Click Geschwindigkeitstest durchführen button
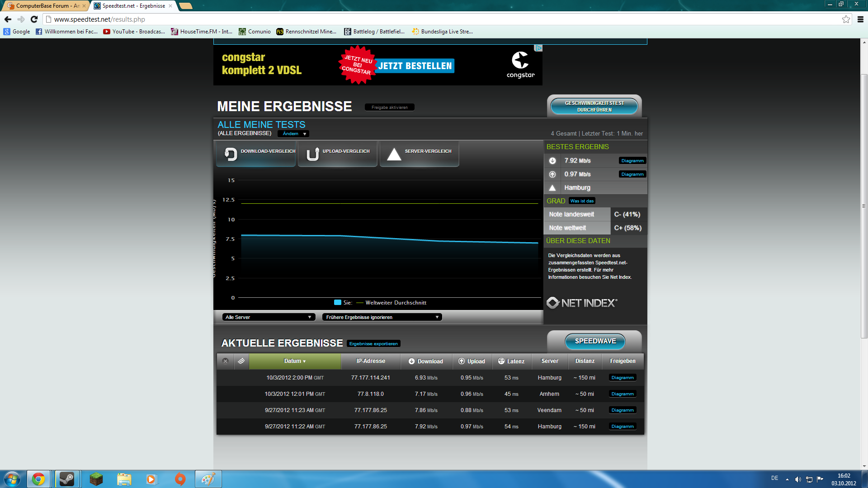Viewport: 868px width, 488px height. point(594,107)
